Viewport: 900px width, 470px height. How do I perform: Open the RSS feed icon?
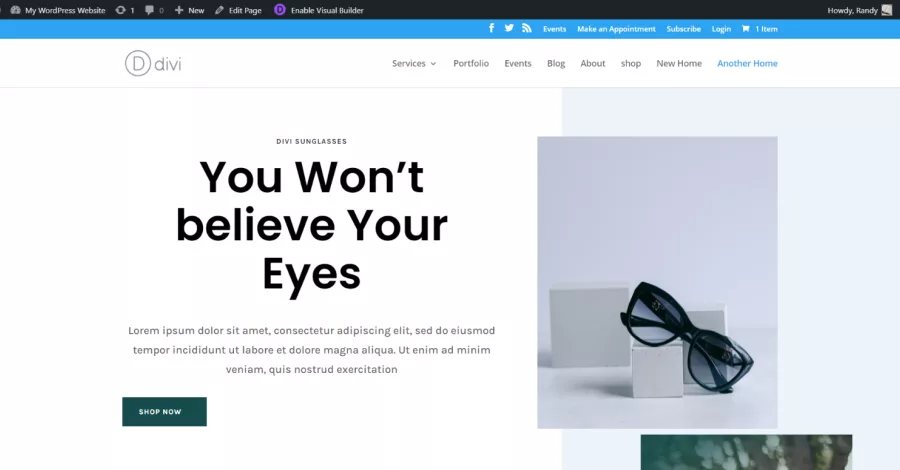[x=526, y=28]
